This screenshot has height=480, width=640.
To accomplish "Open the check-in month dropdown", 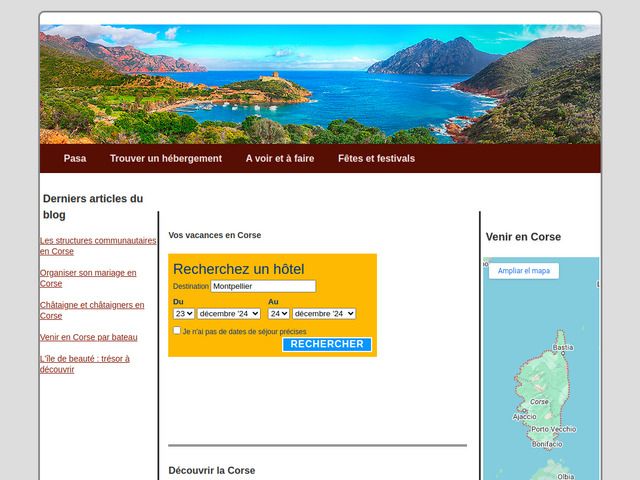I will 229,313.
